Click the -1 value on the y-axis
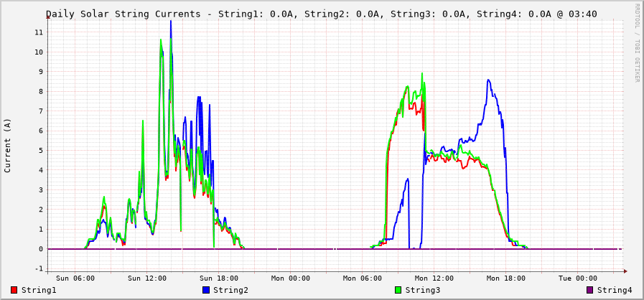 (x=38, y=268)
